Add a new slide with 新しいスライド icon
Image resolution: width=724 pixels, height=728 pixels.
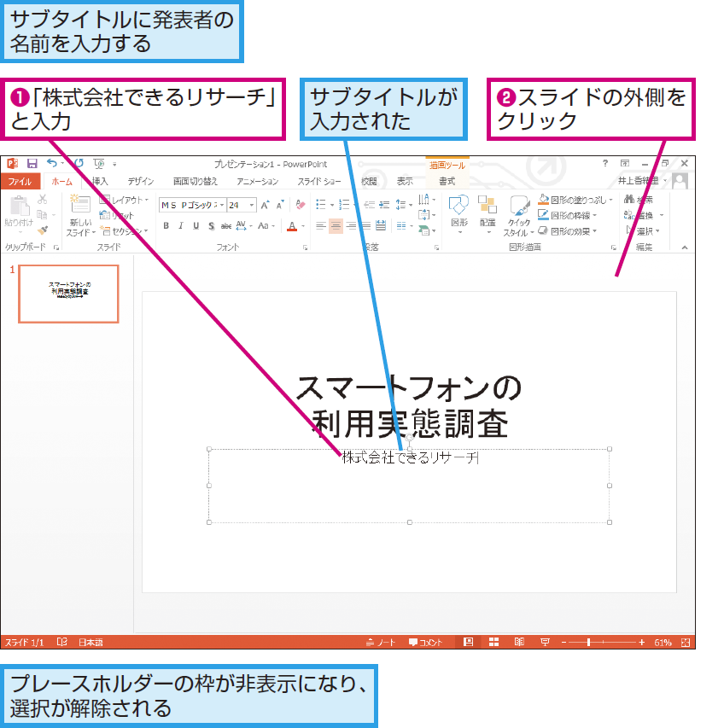point(80,205)
